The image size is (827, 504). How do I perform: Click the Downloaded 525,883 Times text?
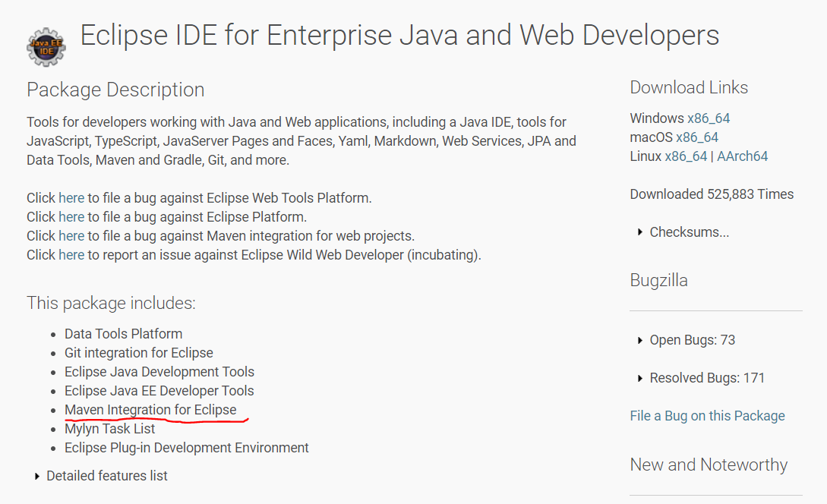(x=712, y=194)
